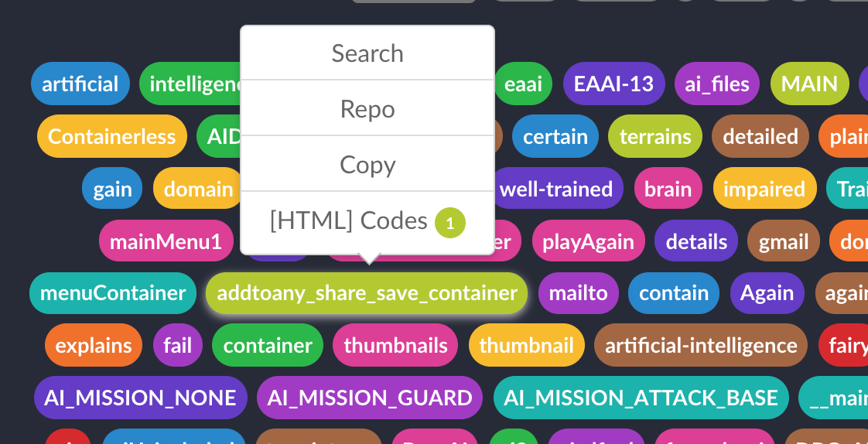The image size is (868, 444).
Task: Select the 'menuContainer' tag
Action: (113, 293)
